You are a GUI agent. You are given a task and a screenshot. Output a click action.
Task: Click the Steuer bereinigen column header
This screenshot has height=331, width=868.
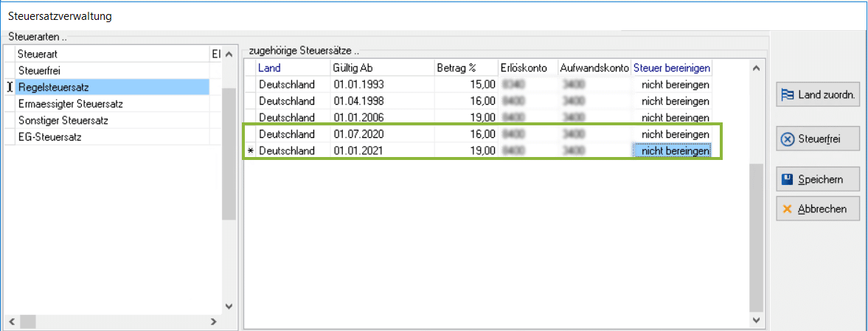tap(672, 68)
